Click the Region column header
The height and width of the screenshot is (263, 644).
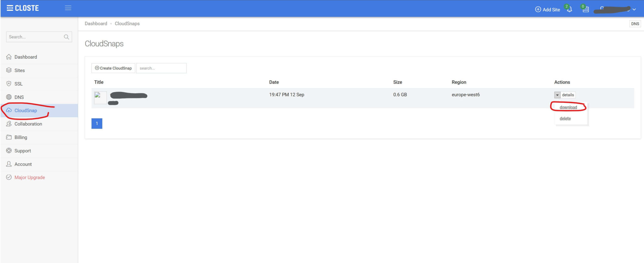point(459,82)
